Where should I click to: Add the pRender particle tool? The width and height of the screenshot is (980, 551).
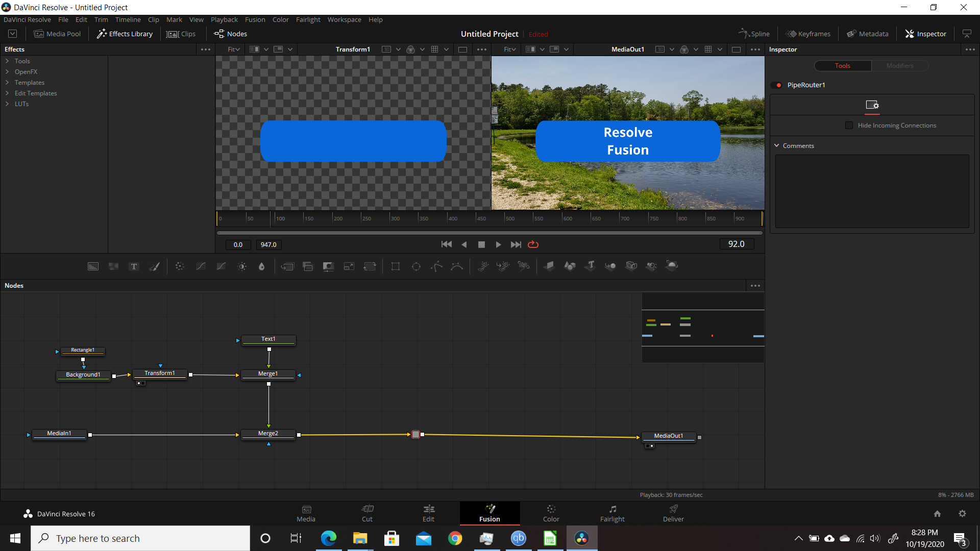[524, 266]
